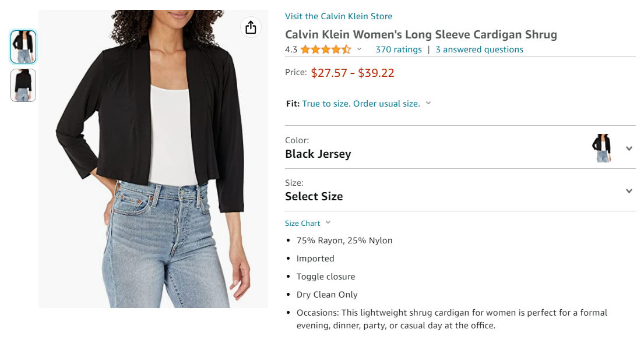Screen dimensions: 644x354
Task: Expand the Size Chart chevron
Action: 328,222
